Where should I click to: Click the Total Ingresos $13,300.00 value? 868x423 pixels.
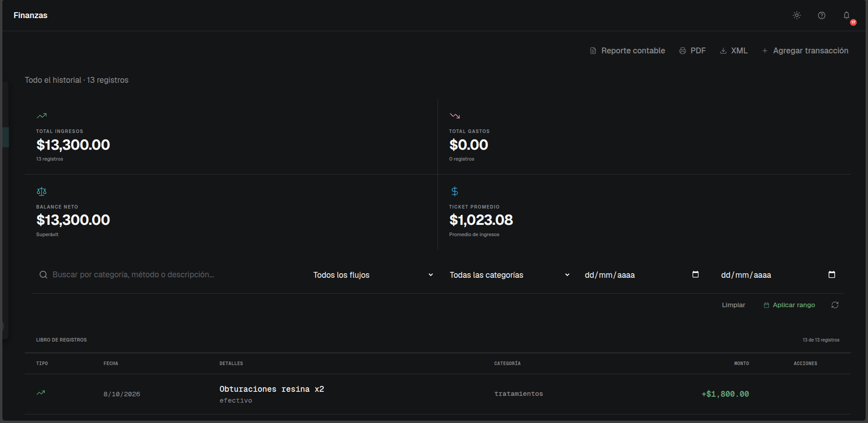point(73,145)
